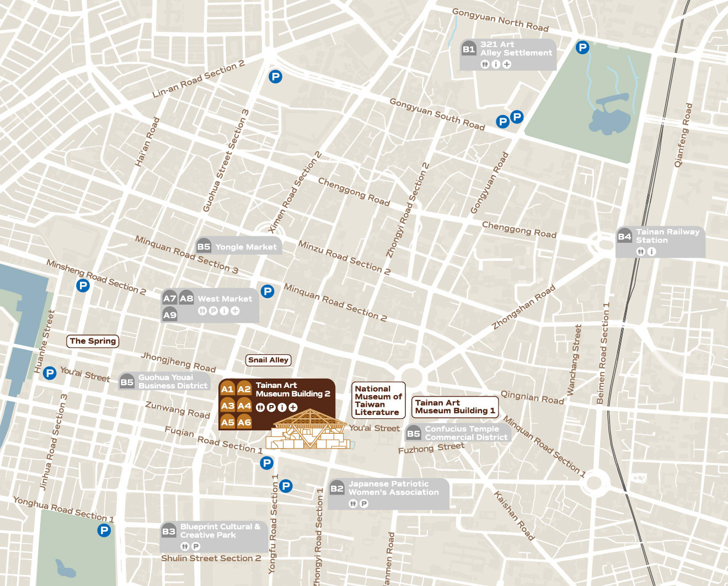
Task: Open The Spring label
Action: tap(93, 341)
